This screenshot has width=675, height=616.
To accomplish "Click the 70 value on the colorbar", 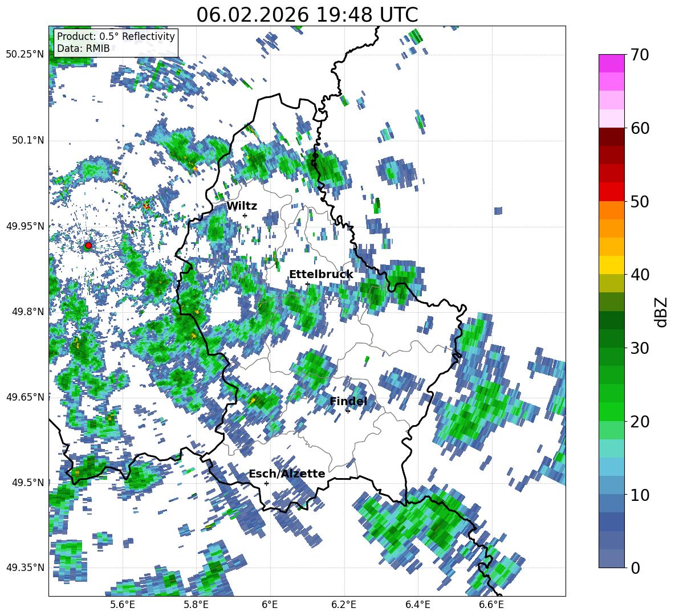I will pos(639,55).
